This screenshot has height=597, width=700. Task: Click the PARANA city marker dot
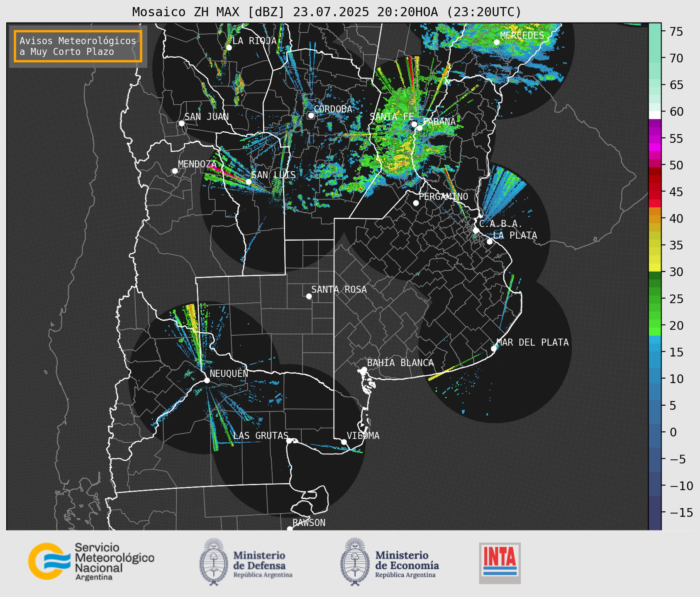[x=420, y=128]
